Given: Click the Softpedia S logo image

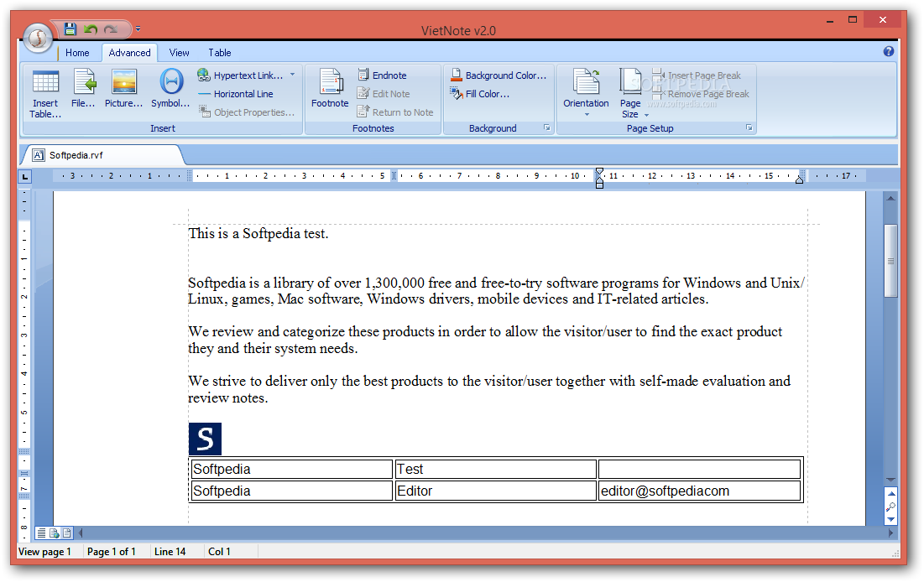Looking at the screenshot, I should tap(205, 439).
